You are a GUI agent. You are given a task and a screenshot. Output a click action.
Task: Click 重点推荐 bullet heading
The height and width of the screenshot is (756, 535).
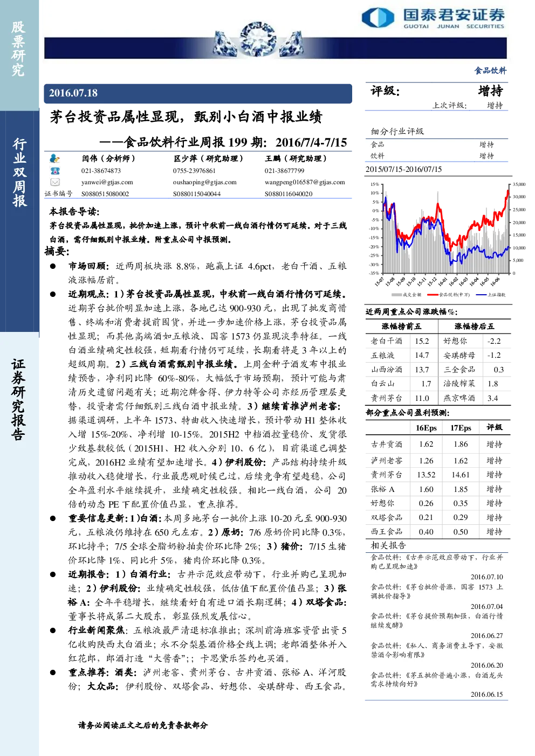click(x=89, y=672)
